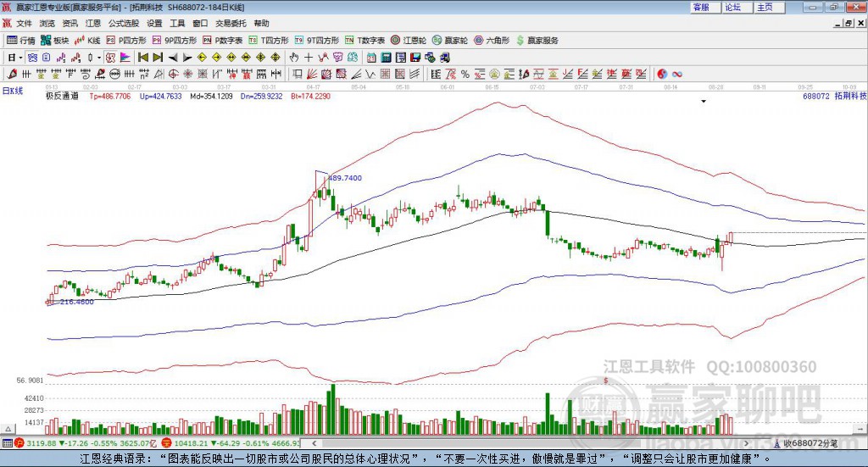The image size is (868, 467).
Task: Click the 客服 customer service button
Action: pyautogui.click(x=706, y=7)
